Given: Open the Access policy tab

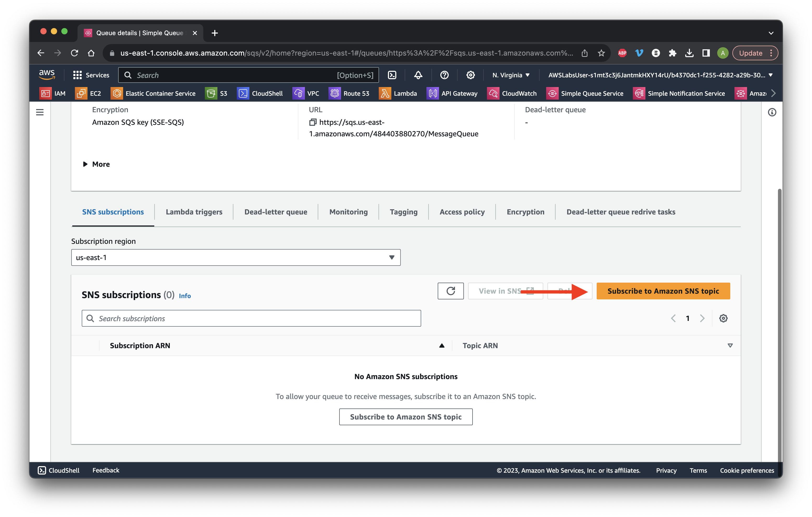Looking at the screenshot, I should pos(462,212).
